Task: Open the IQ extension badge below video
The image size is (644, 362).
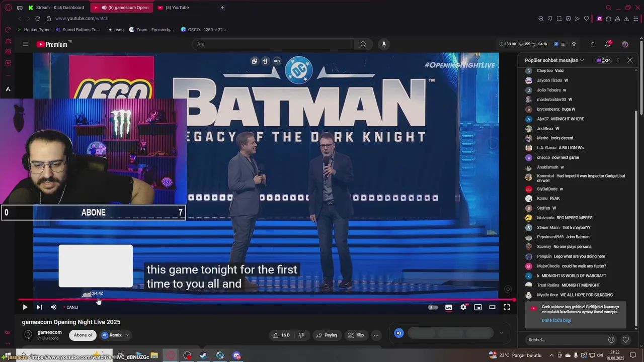Action: [x=399, y=333]
